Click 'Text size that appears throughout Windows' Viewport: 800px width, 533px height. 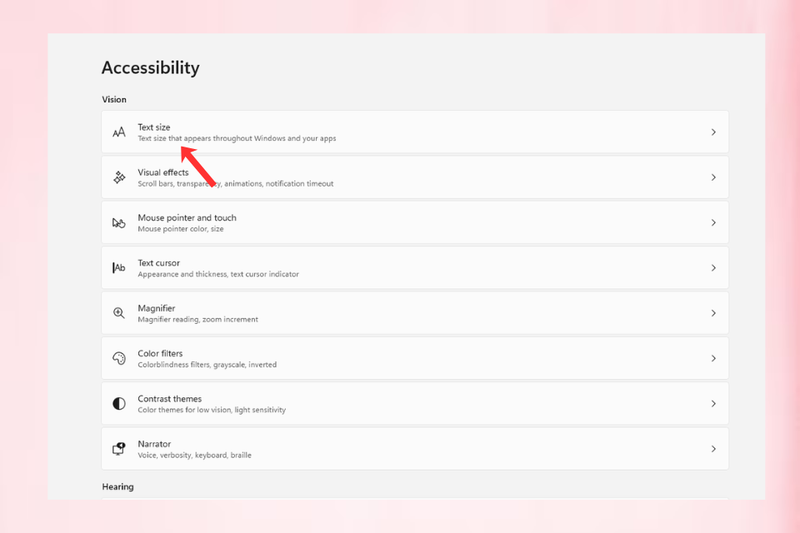pos(237,138)
